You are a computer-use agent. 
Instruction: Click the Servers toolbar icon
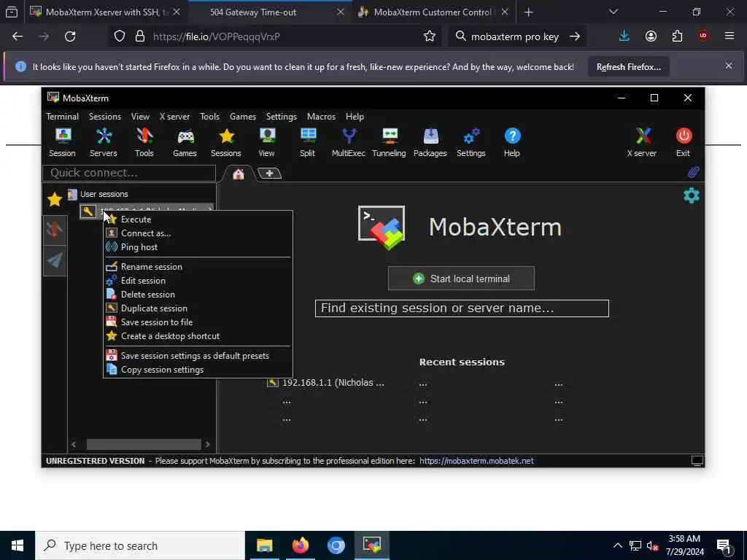click(104, 142)
